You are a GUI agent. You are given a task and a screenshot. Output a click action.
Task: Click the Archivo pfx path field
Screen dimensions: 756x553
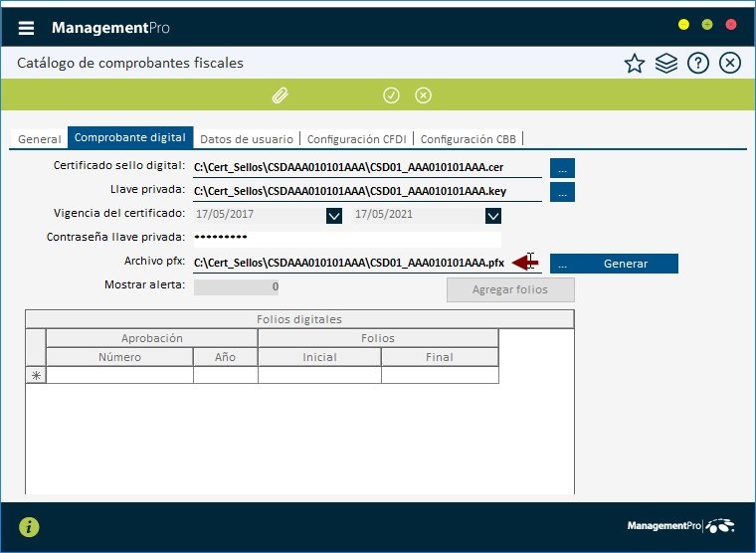pyautogui.click(x=367, y=263)
